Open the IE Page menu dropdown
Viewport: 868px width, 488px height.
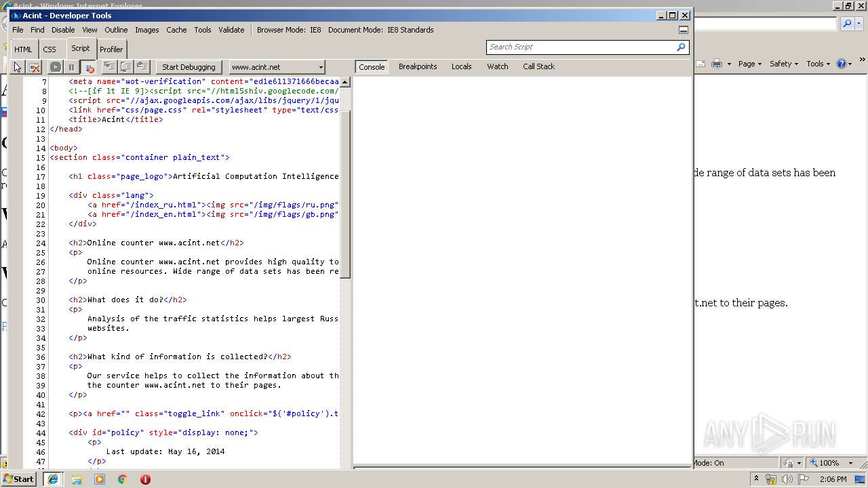tap(751, 64)
